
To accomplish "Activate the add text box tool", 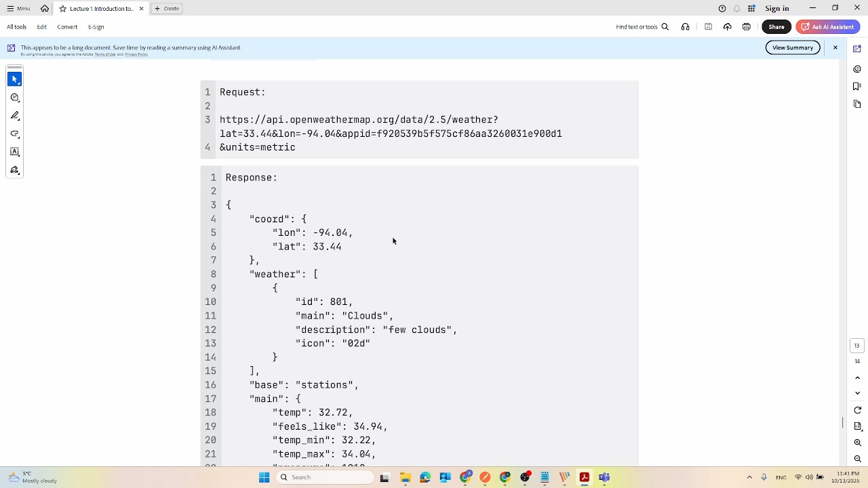I will pos(14,152).
